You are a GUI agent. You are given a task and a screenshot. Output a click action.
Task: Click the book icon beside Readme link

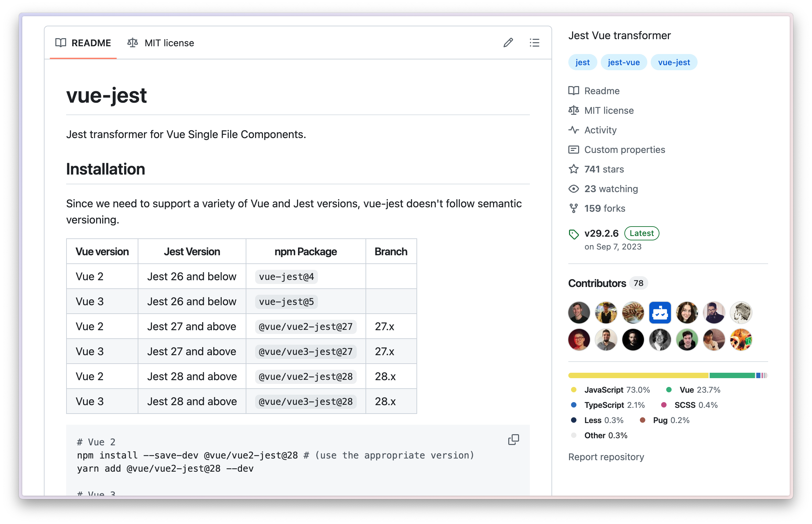(x=574, y=91)
